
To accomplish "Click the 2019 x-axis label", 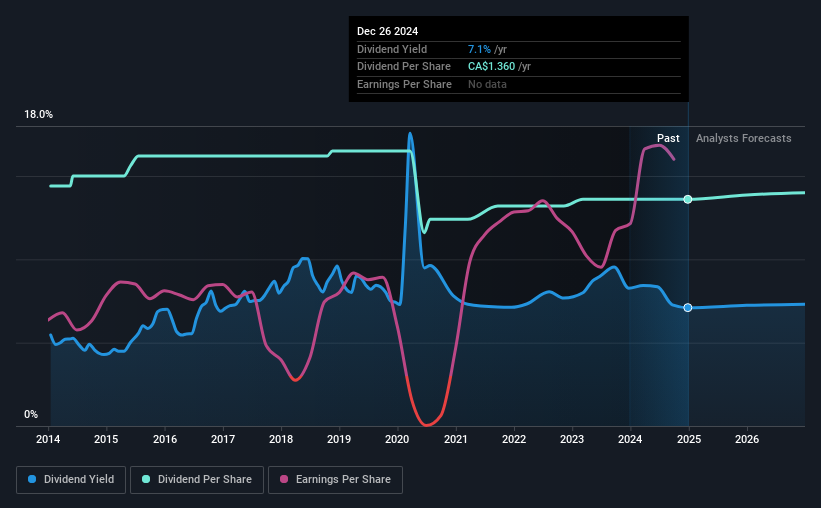I will pyautogui.click(x=339, y=439).
